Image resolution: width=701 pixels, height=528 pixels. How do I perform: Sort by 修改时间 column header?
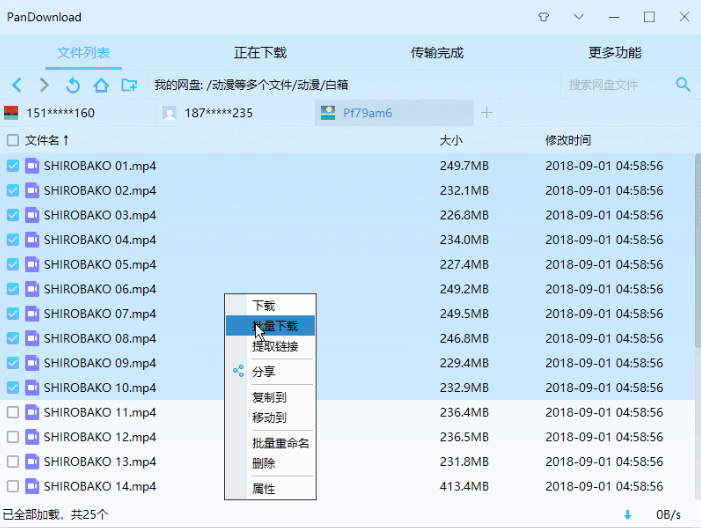(568, 140)
